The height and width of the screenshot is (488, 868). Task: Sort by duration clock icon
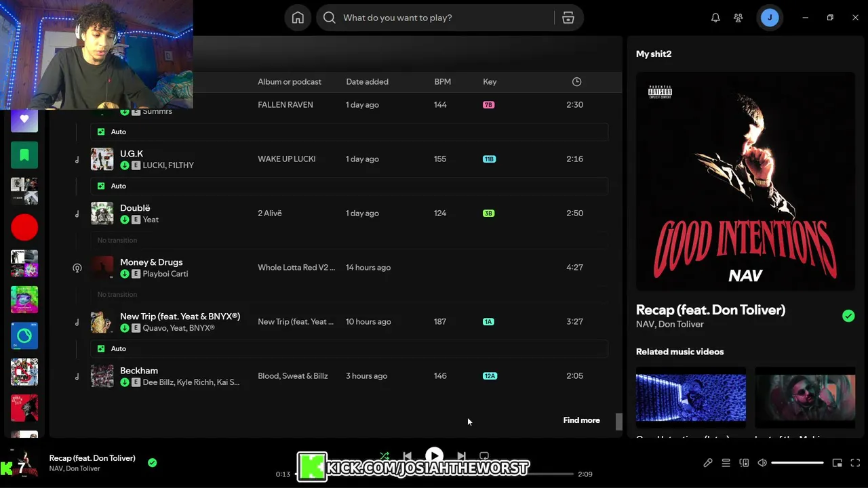point(576,81)
